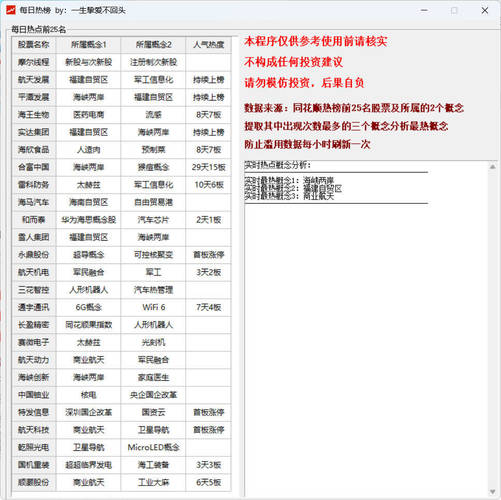Select the 三花智控 stock cell
501x500 pixels.
34,290
